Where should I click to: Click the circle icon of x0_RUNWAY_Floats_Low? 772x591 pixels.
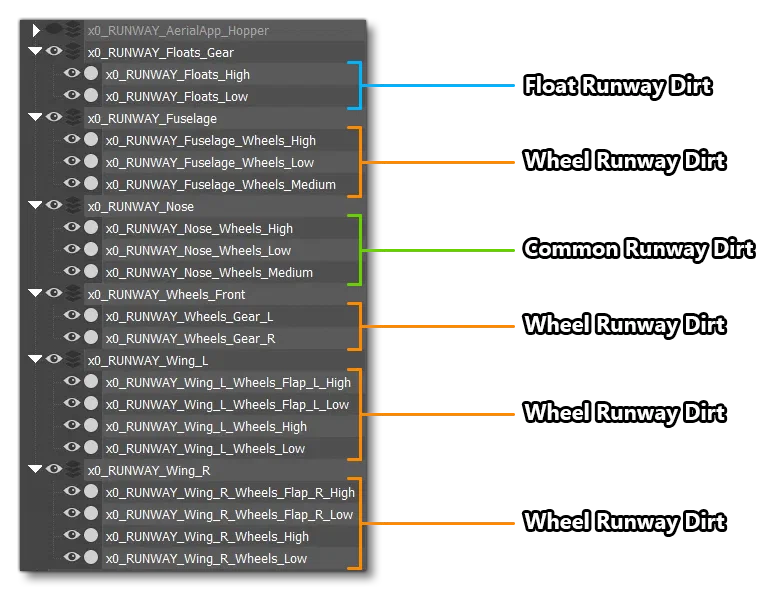(91, 95)
